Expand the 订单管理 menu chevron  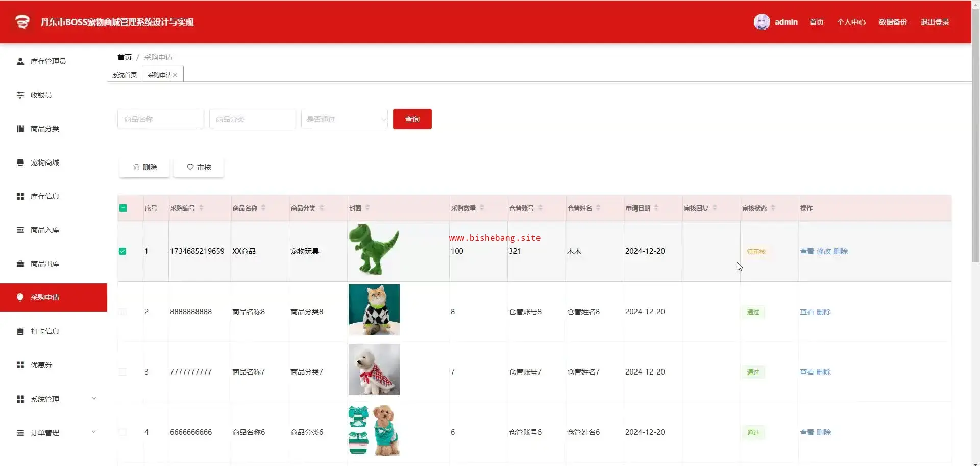tap(94, 432)
